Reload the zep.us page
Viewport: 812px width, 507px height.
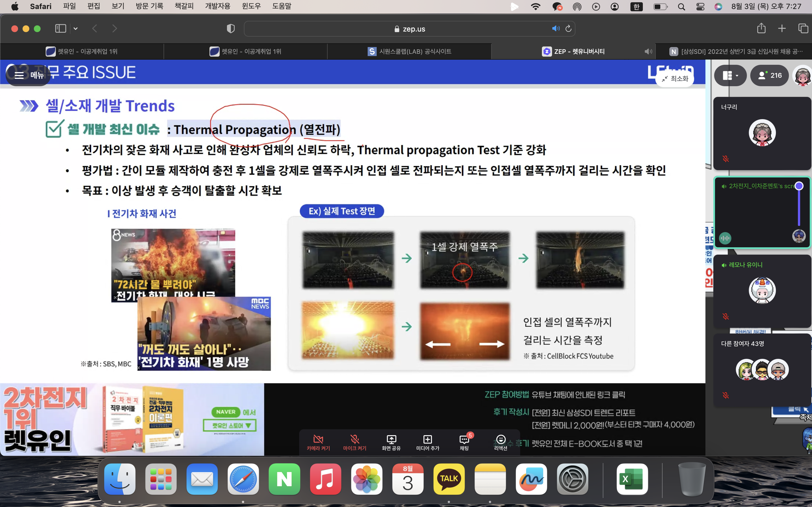(x=568, y=28)
